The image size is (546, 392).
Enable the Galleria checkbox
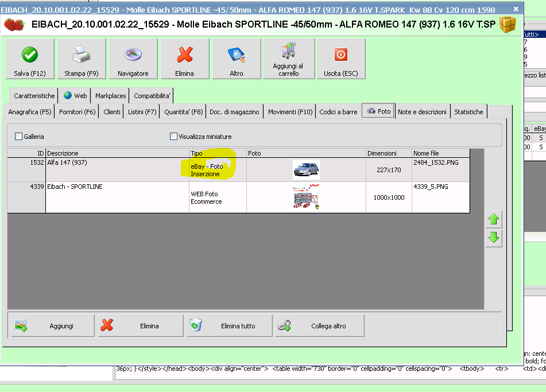19,137
